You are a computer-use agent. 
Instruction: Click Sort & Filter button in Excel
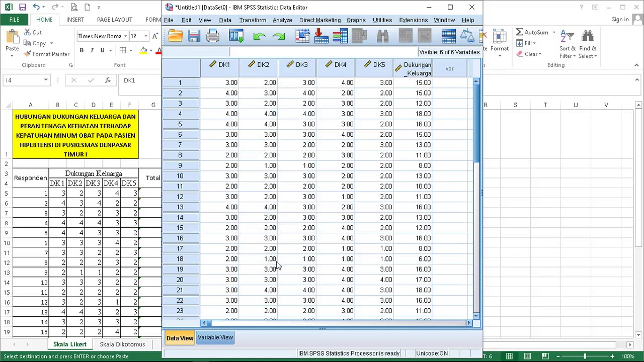point(568,44)
